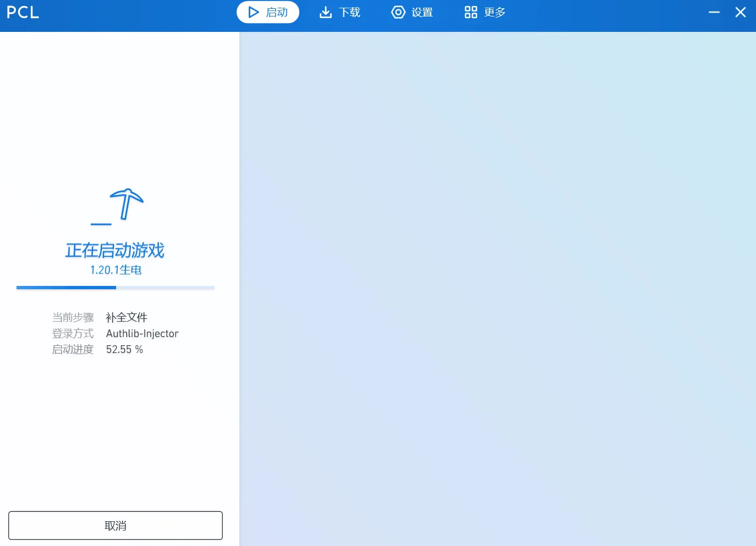Screen dimensions: 756x546
Task: Click the blue pickaxe loading icon
Action: [x=126, y=204]
